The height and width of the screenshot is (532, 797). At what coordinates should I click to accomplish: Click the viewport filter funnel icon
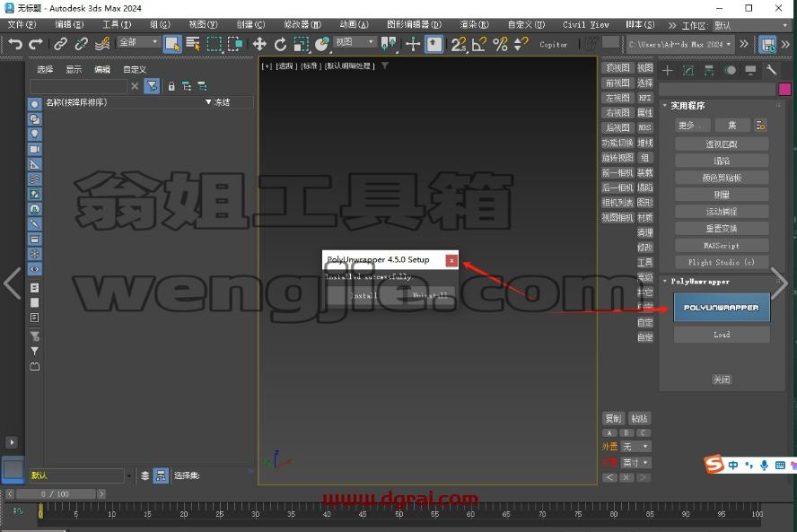tap(385, 65)
